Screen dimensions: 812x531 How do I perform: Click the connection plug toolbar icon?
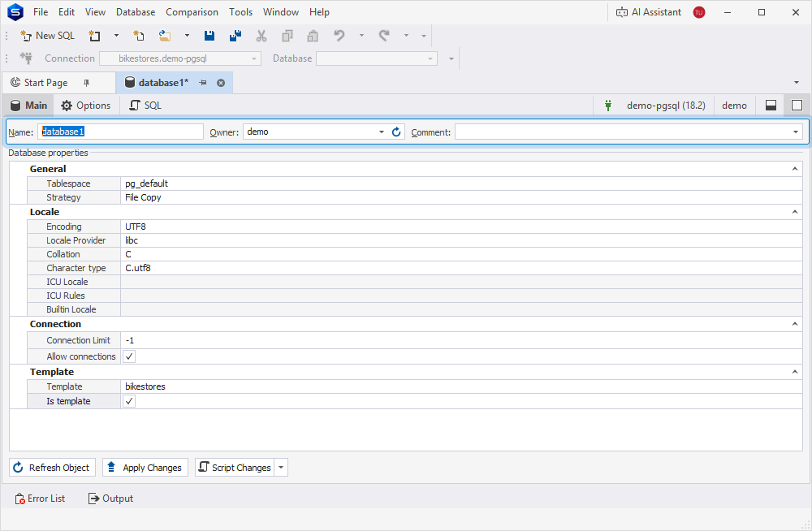coord(26,58)
